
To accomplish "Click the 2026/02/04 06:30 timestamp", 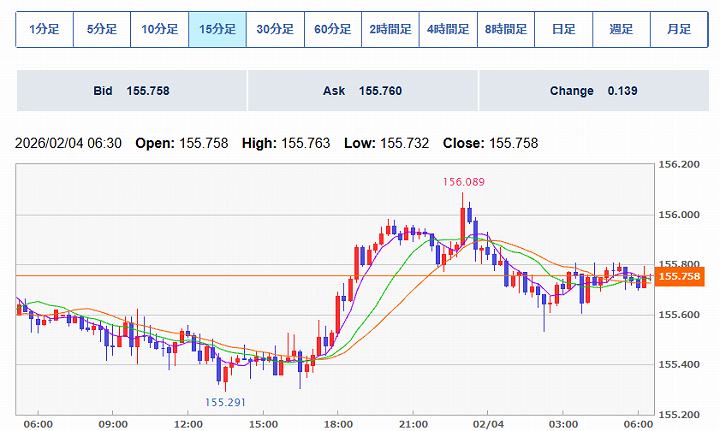I will [x=68, y=143].
